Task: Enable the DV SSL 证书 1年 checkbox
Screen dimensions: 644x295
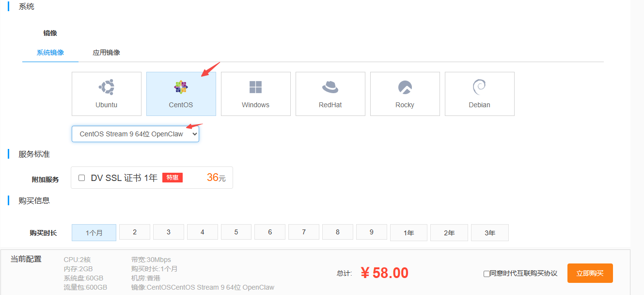Action: click(82, 178)
